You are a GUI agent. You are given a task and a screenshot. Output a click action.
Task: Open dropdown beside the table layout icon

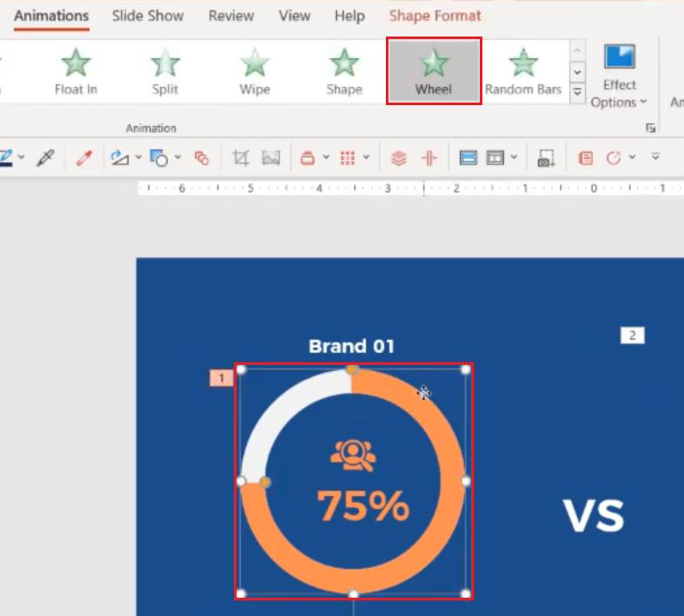[514, 157]
